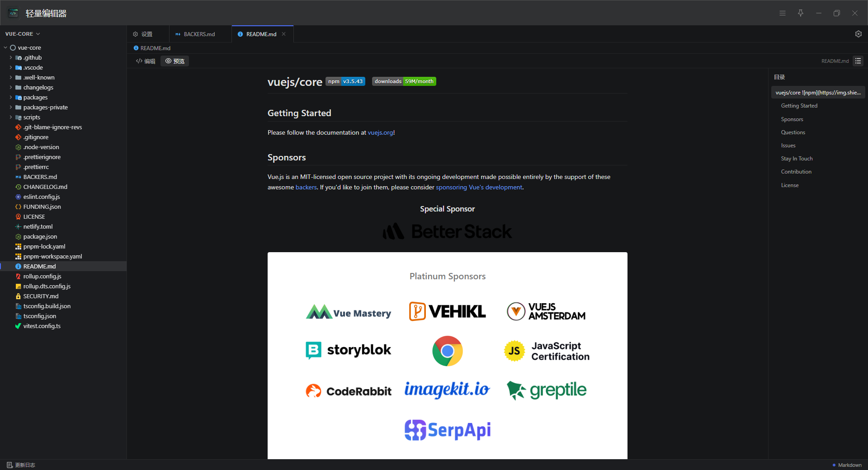Jump to License in outline
Viewport: 868px width, 470px height.
coord(790,185)
